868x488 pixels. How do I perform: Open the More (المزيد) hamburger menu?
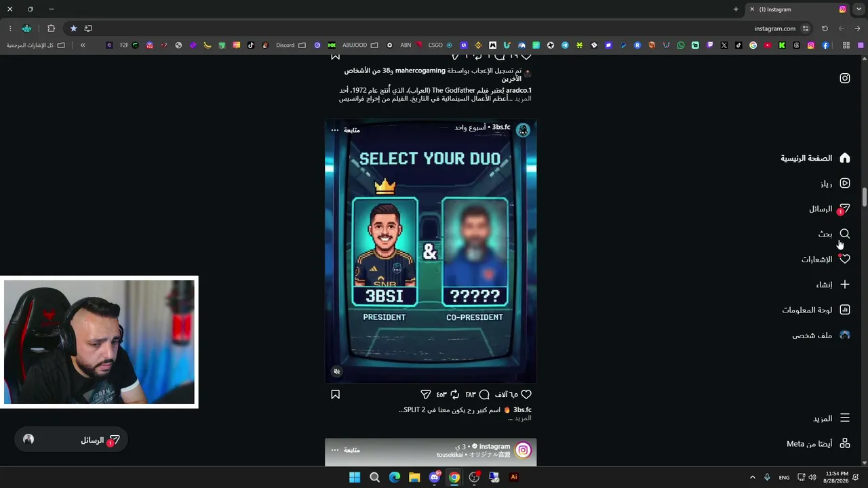click(831, 418)
